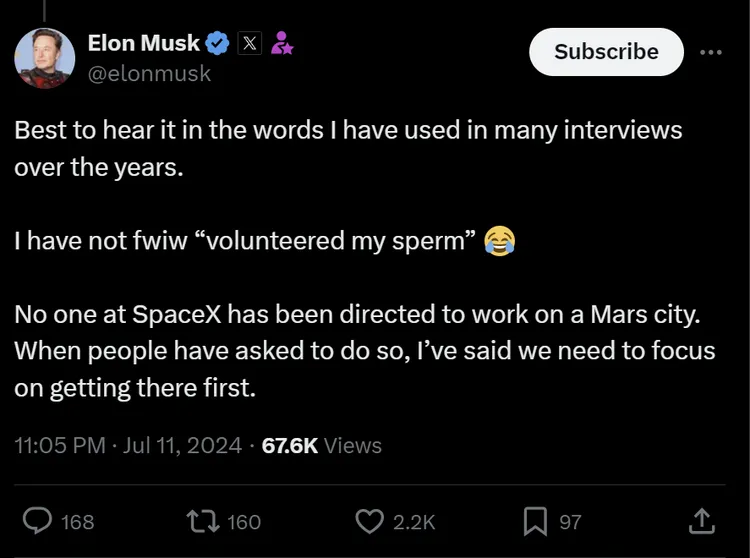Click the blue verified checkmark badge
Viewport: 750px width, 558px height.
(x=219, y=43)
